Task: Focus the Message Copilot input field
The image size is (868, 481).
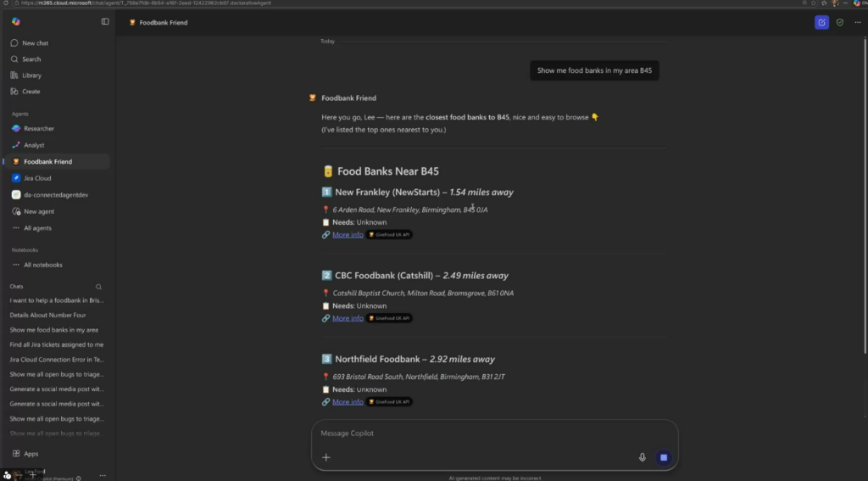Action: tap(494, 433)
